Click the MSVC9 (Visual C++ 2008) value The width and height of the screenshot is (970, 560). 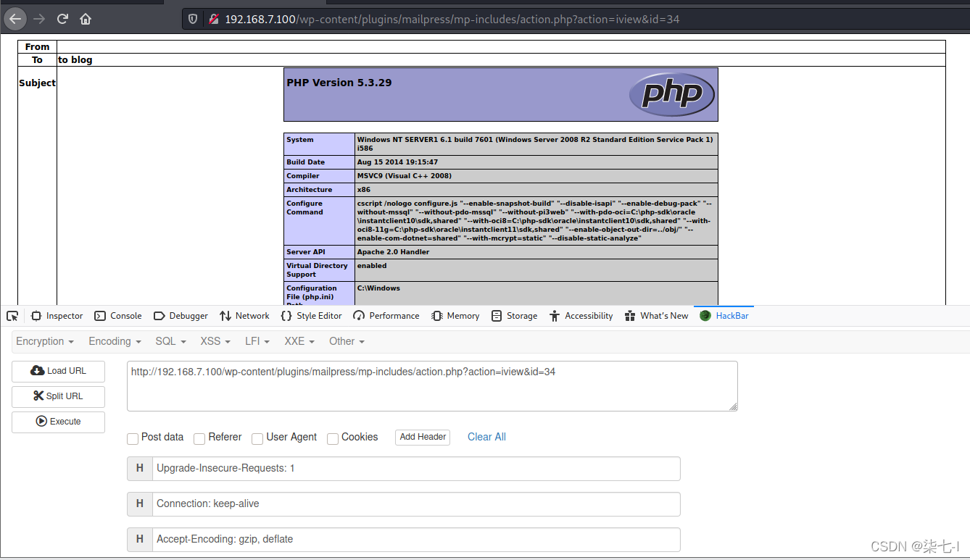point(405,176)
